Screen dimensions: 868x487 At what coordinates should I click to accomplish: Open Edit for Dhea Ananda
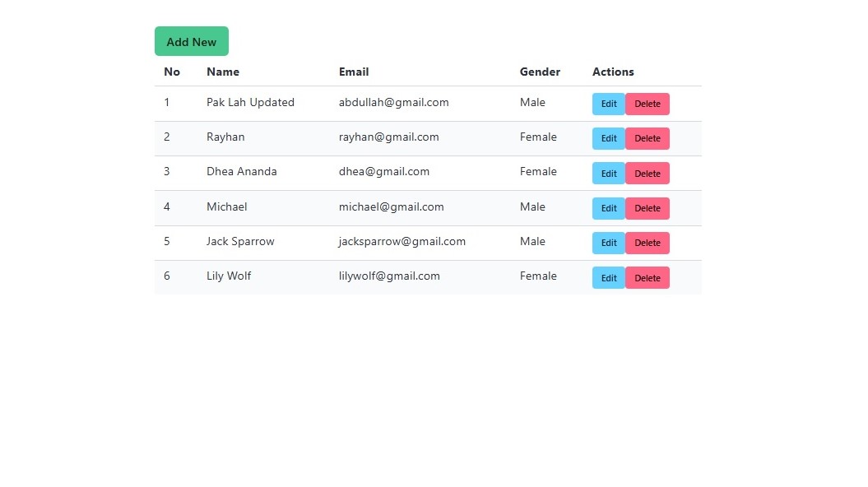tap(609, 174)
